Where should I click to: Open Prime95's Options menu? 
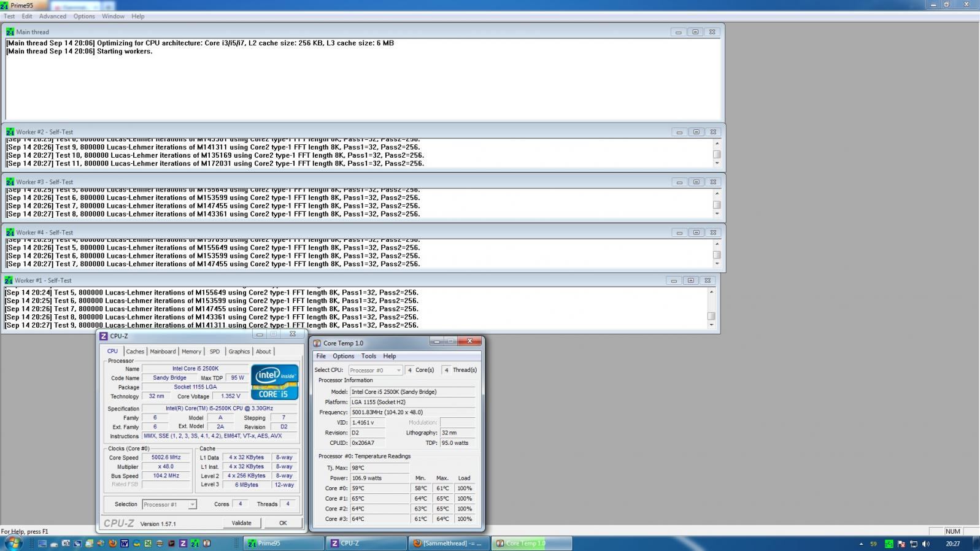tap(84, 17)
